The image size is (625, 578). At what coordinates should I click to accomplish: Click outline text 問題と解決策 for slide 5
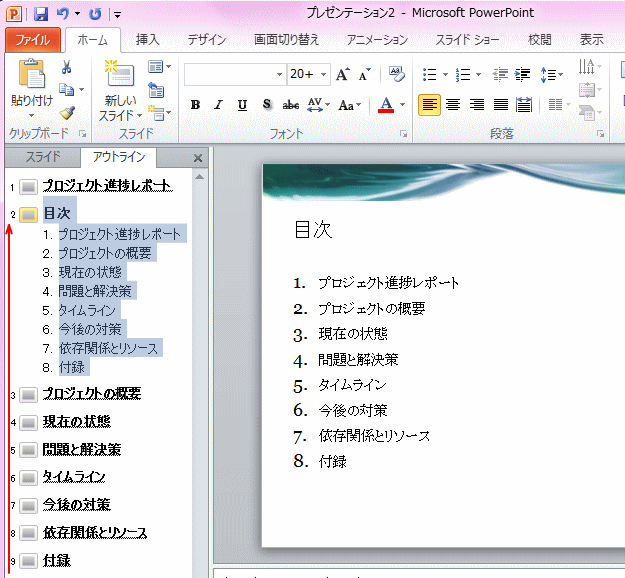tap(82, 450)
